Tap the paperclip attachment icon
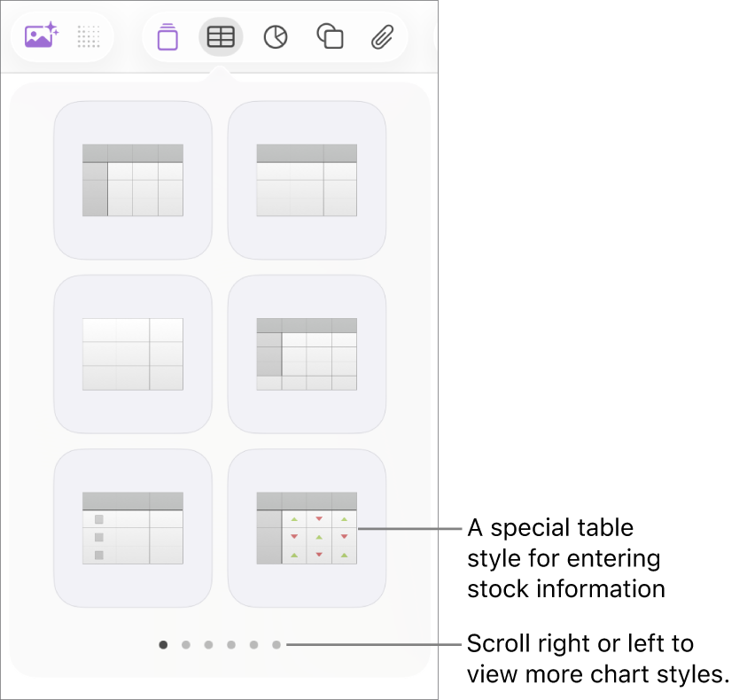This screenshot has width=747, height=700. click(x=382, y=36)
